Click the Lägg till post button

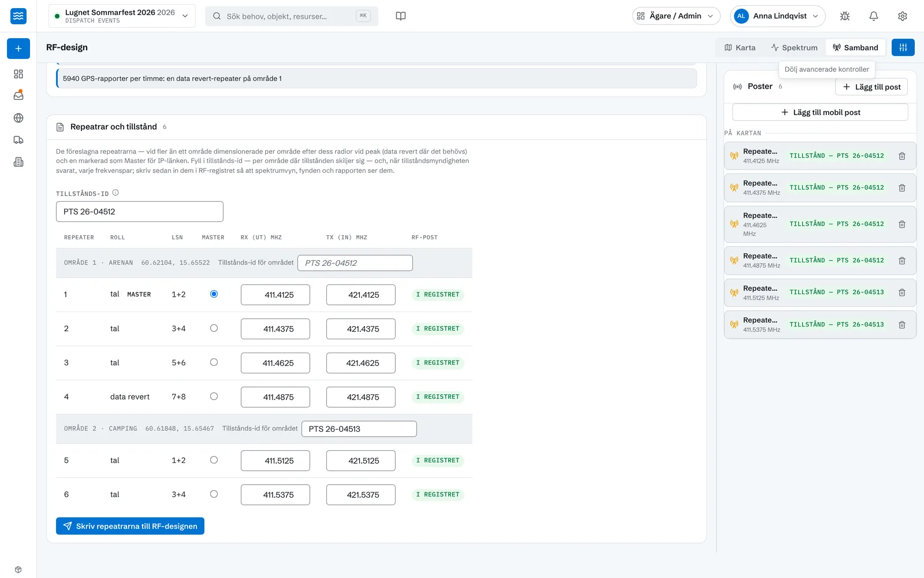click(871, 87)
